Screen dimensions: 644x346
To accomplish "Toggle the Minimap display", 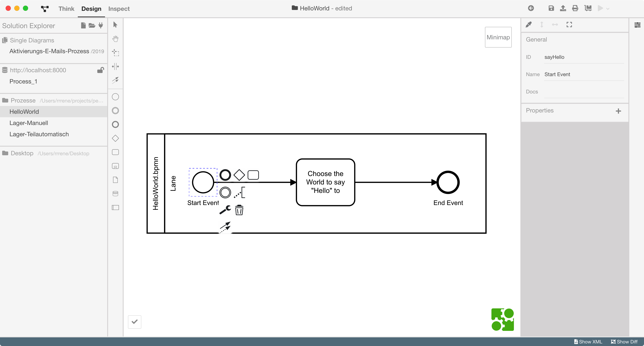I will click(x=498, y=37).
